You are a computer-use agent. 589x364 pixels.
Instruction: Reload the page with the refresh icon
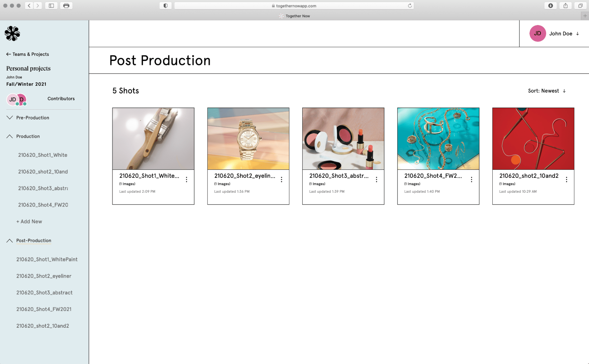click(410, 6)
